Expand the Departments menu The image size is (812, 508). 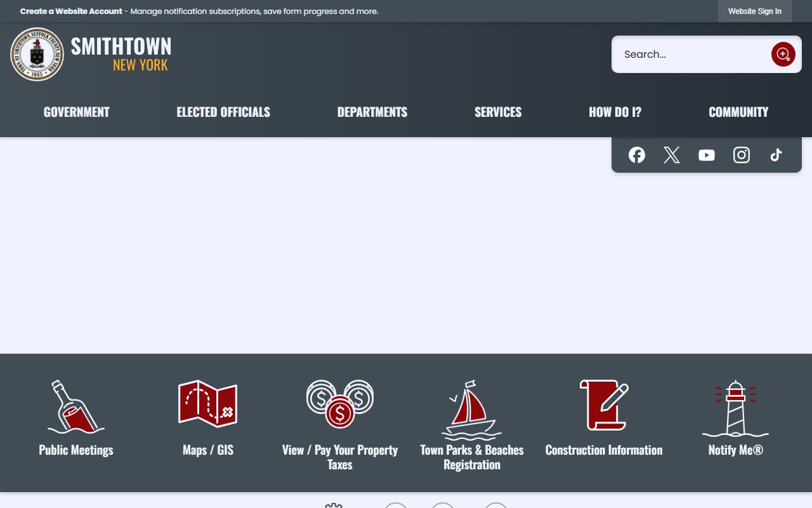click(x=372, y=112)
